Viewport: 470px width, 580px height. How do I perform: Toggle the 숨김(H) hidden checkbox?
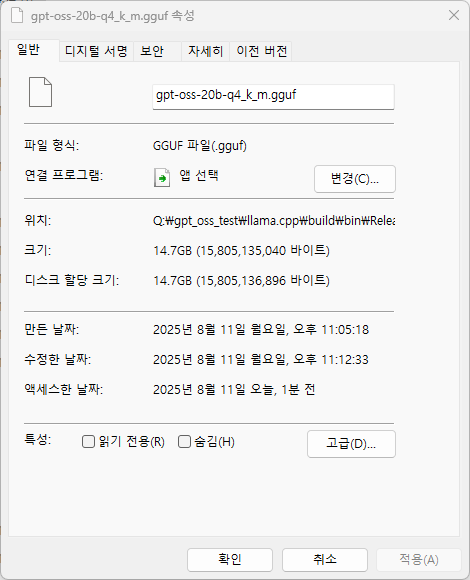click(x=184, y=441)
